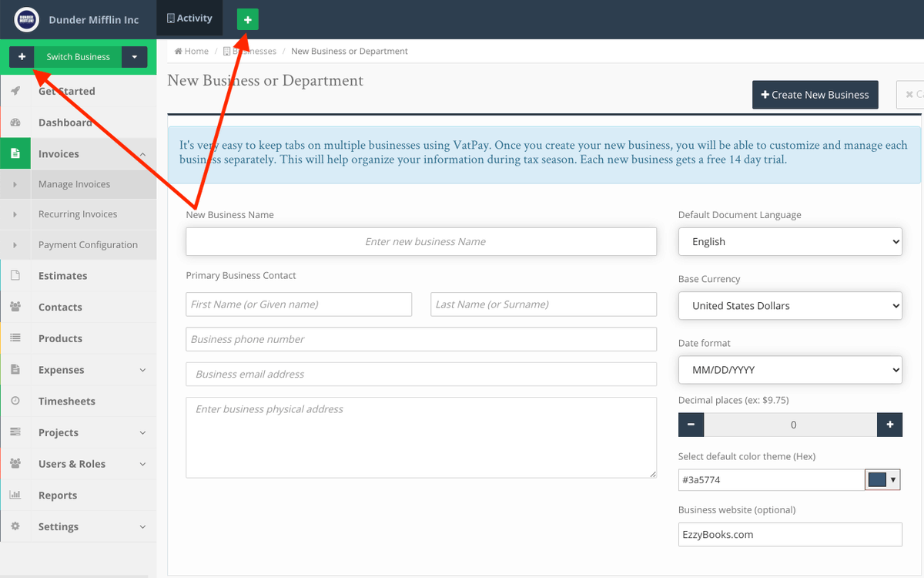Viewport: 924px width, 578px height.
Task: Click the Switch Business button
Action: pos(78,57)
